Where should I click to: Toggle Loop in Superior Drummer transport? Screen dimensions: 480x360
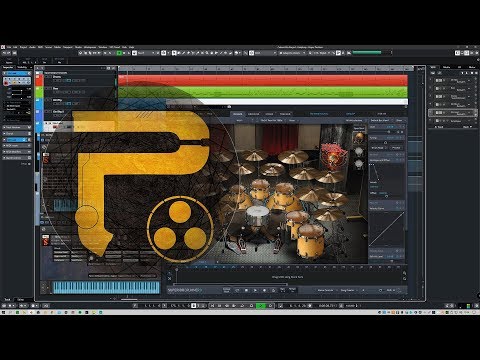(237, 290)
